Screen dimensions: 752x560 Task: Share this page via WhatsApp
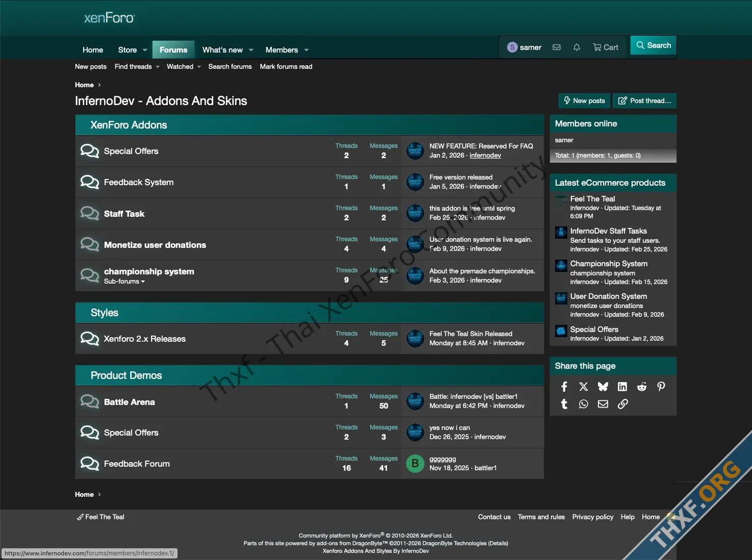pyautogui.click(x=584, y=404)
